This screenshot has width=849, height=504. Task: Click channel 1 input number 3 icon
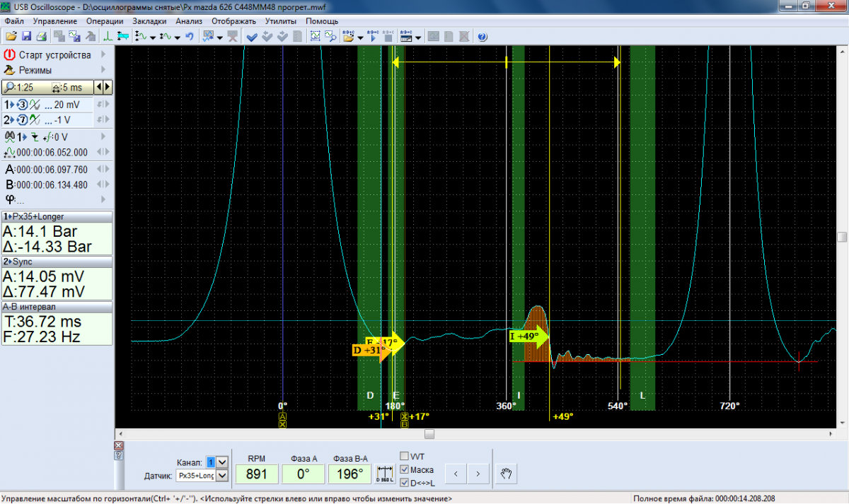click(22, 105)
